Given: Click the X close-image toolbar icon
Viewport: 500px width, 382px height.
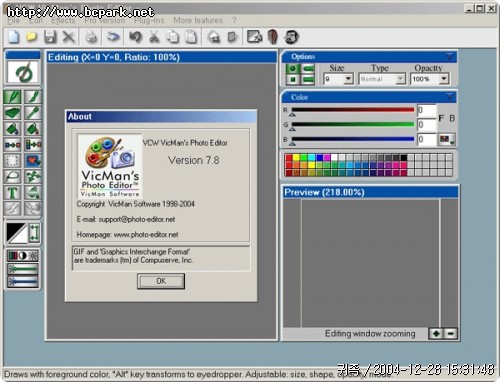Looking at the screenshot, I should point(69,36).
